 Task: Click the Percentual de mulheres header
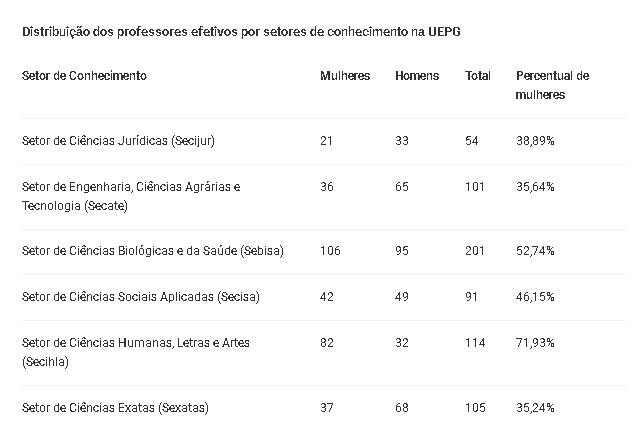click(552, 85)
